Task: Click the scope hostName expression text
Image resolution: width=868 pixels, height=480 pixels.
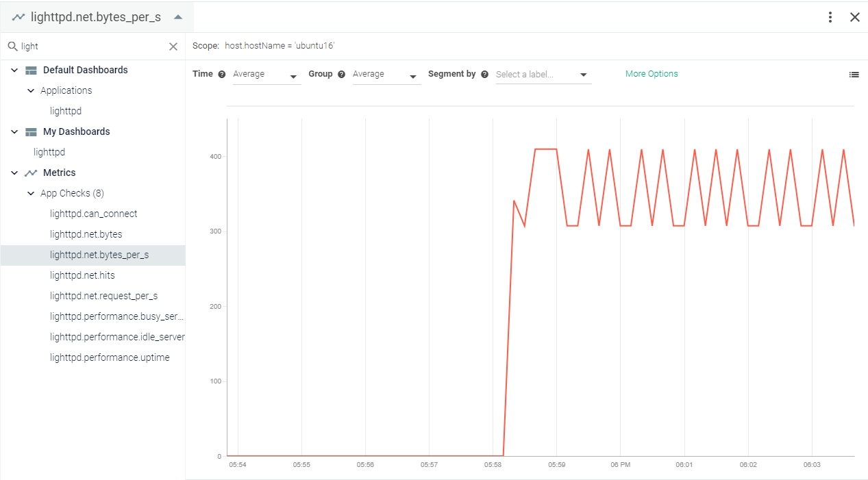Action: (280, 46)
